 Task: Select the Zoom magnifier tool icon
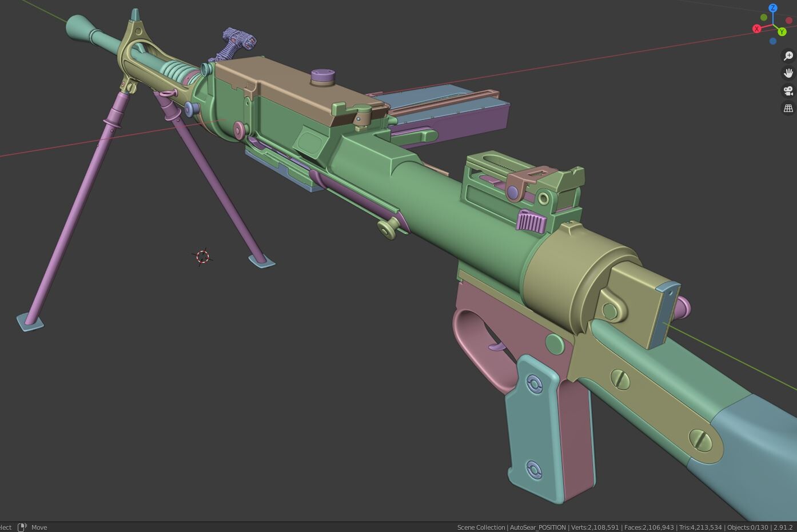788,55
